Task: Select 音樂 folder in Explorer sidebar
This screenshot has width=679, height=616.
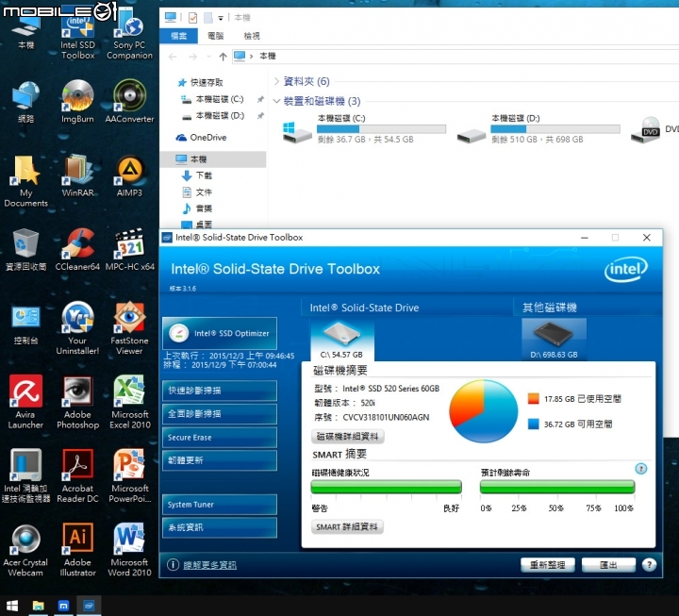Action: 204,208
